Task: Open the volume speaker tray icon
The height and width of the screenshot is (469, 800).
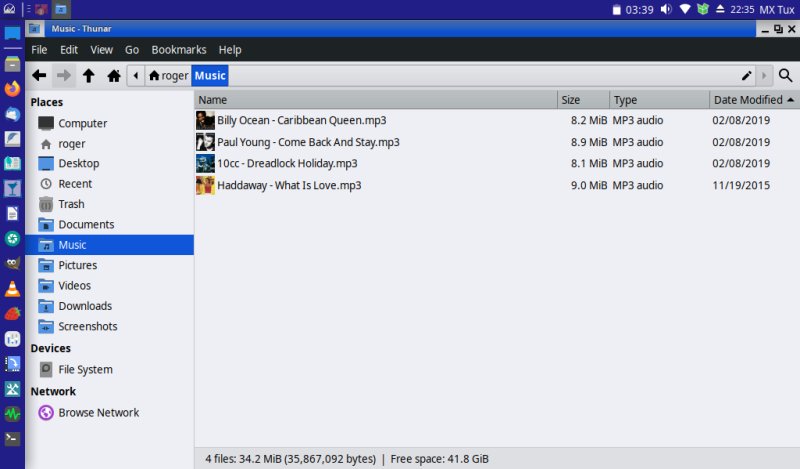Action: click(666, 9)
